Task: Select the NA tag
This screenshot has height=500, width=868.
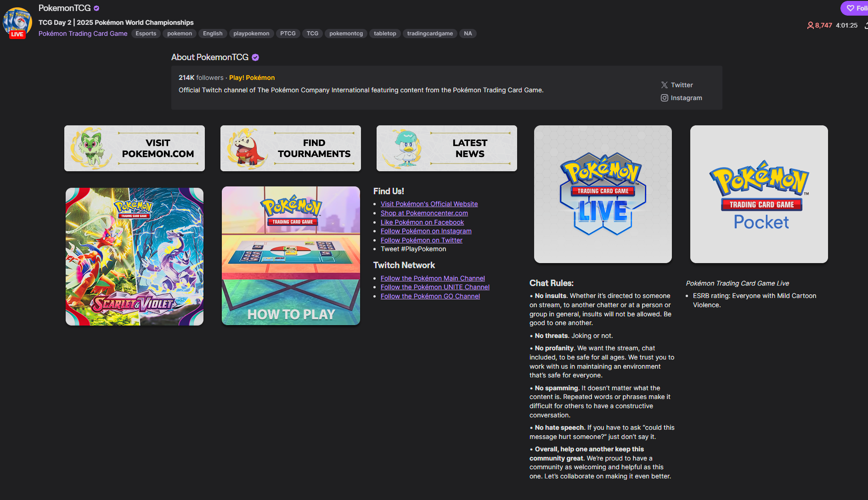Action: (468, 34)
